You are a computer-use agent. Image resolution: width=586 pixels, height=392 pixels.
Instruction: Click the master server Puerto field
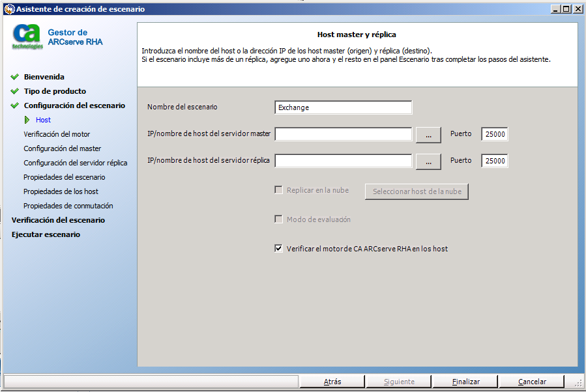(495, 134)
